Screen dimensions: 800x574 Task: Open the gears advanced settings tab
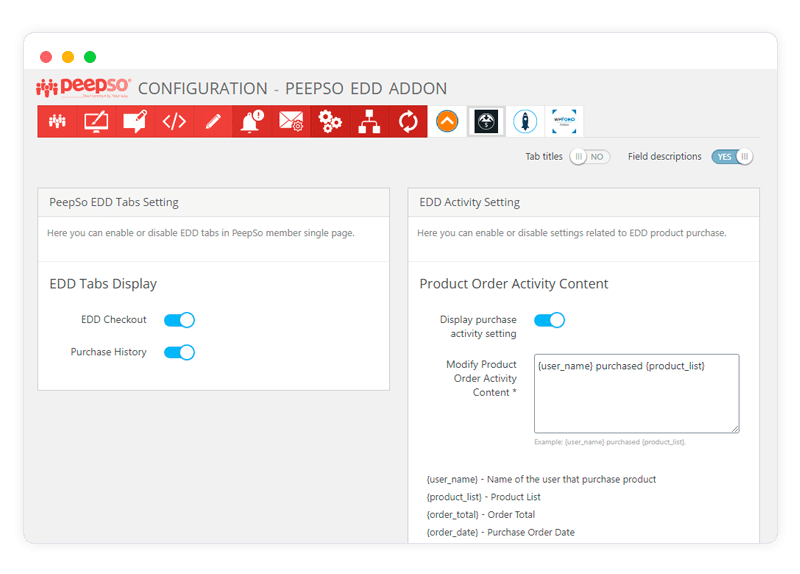pos(330,121)
